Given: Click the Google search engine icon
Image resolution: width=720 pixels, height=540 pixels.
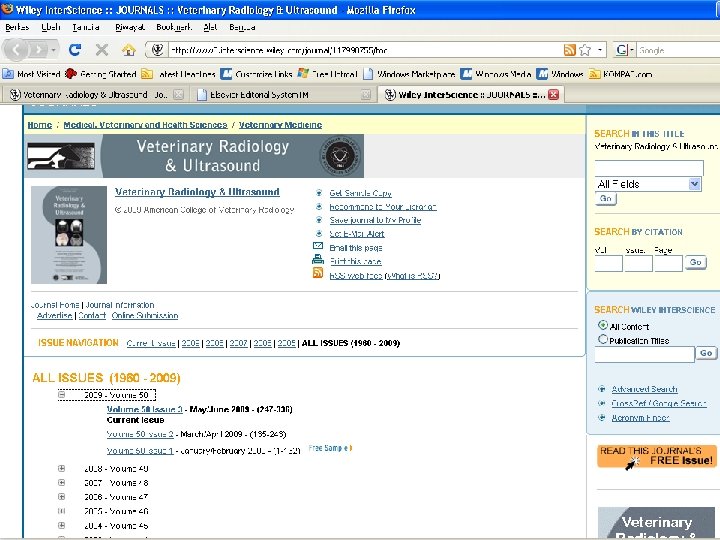Looking at the screenshot, I should (x=622, y=50).
